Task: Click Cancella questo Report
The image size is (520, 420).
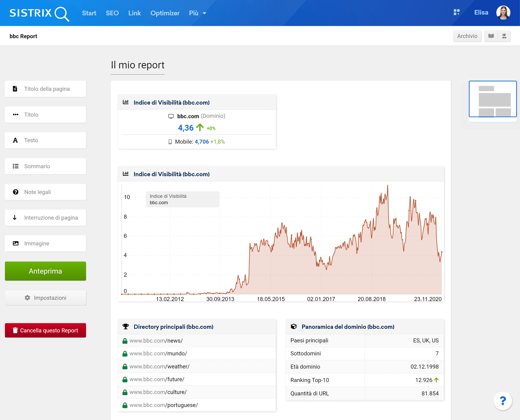Action: point(45,330)
